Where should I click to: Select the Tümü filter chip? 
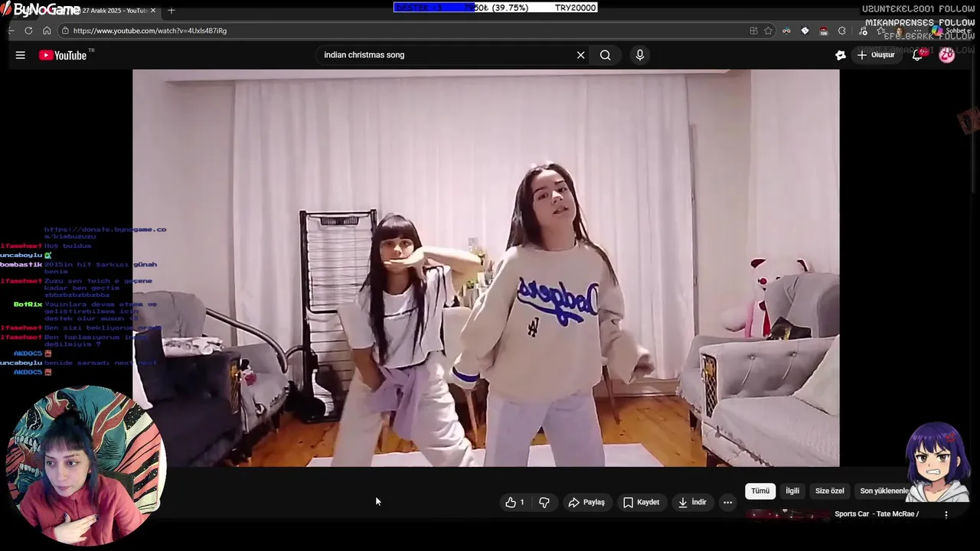pos(760,491)
